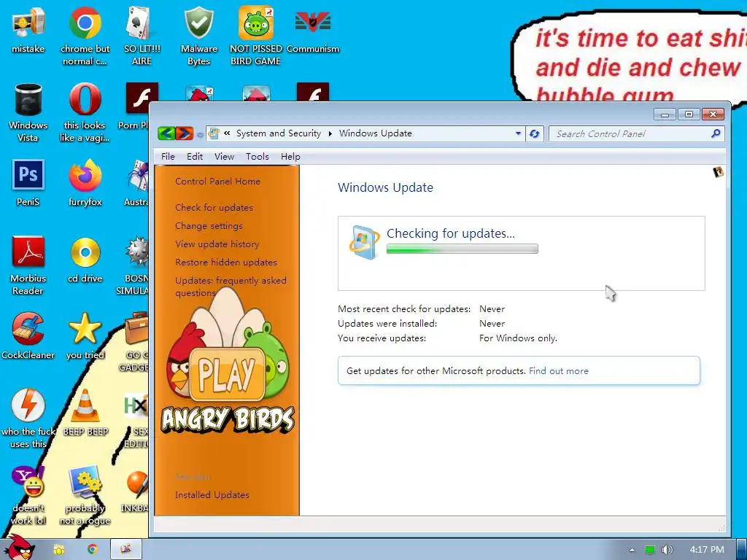This screenshot has width=747, height=560.
Task: Open the 'mistake' desktop icon
Action: click(28, 29)
